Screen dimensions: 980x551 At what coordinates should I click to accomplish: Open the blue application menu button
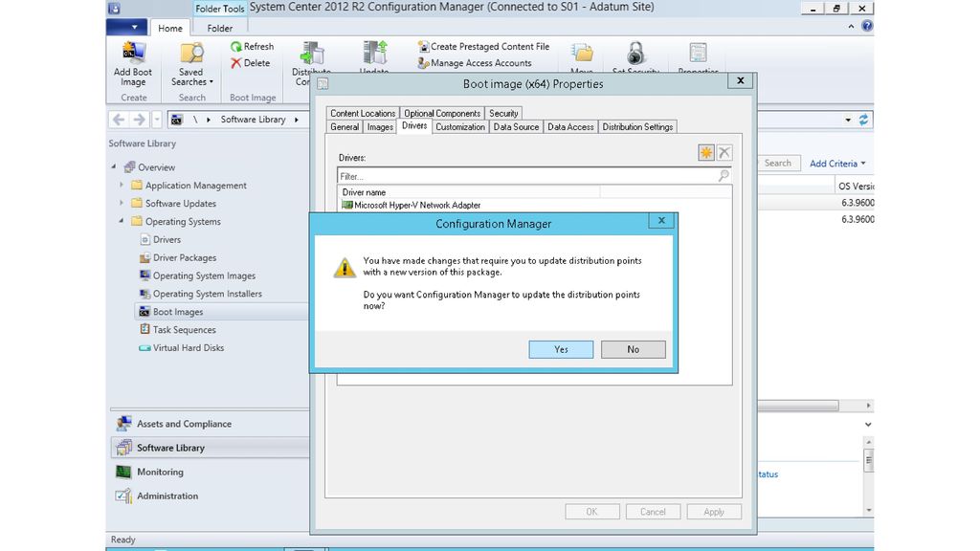(127, 28)
